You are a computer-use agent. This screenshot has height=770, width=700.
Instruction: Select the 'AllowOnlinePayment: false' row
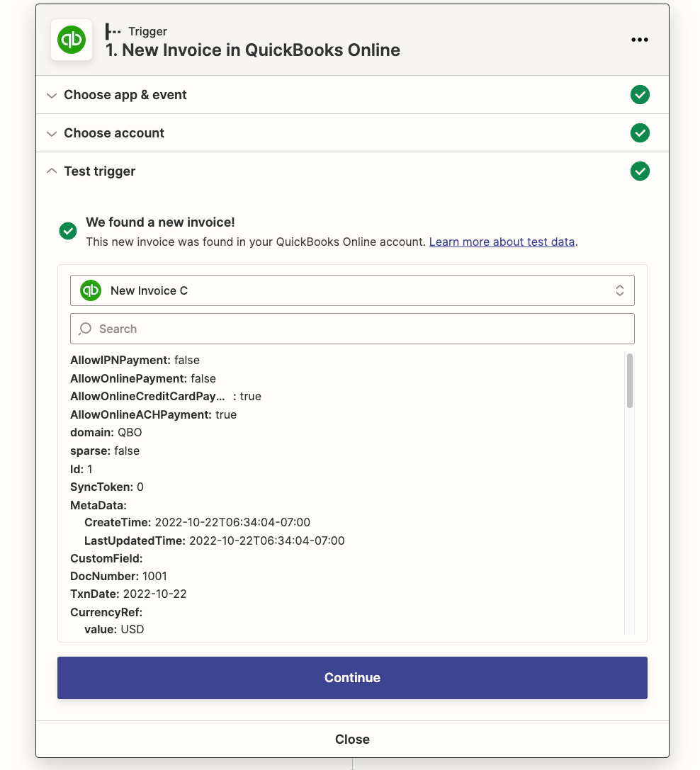[143, 378]
